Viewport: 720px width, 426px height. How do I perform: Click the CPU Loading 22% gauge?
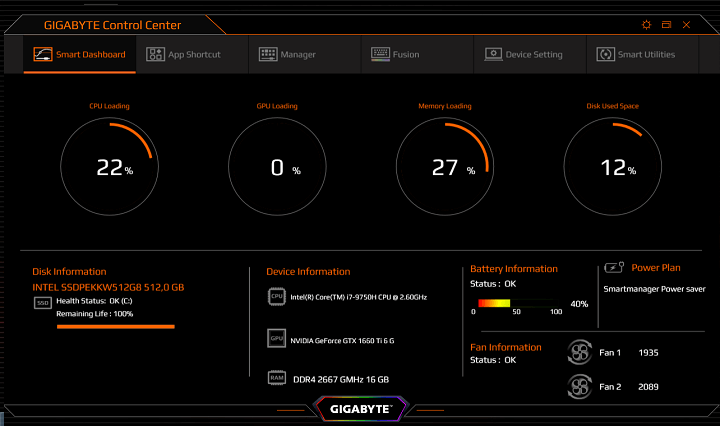tap(109, 166)
